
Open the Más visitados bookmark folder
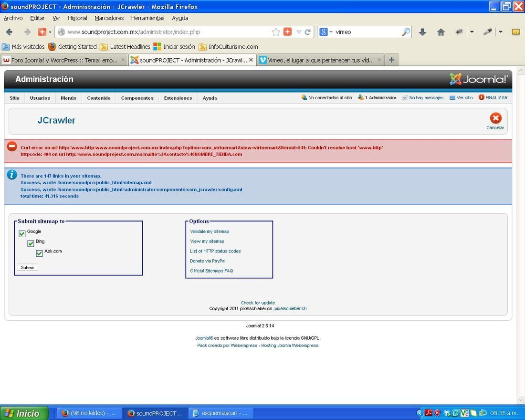(23, 47)
